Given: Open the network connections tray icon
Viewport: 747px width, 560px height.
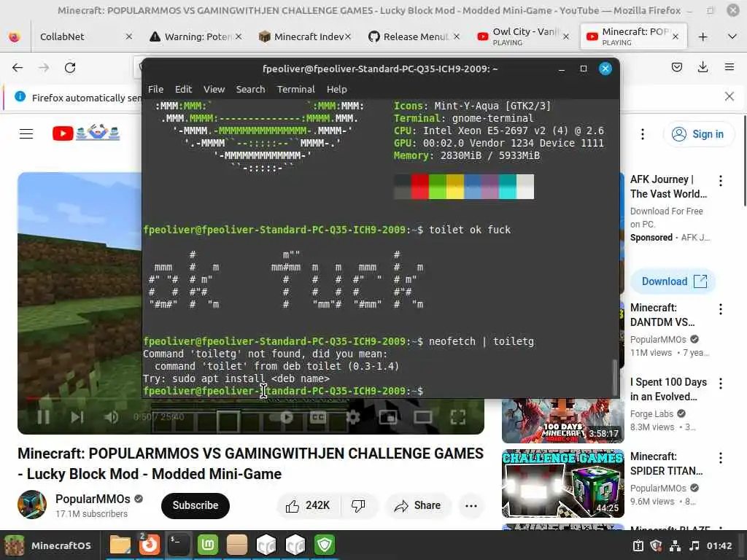Looking at the screenshot, I should (x=675, y=545).
